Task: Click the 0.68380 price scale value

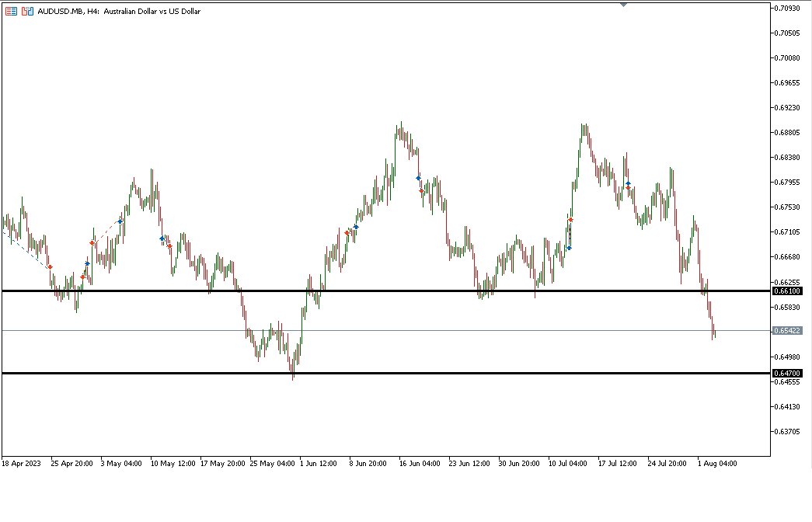Action: pos(786,158)
